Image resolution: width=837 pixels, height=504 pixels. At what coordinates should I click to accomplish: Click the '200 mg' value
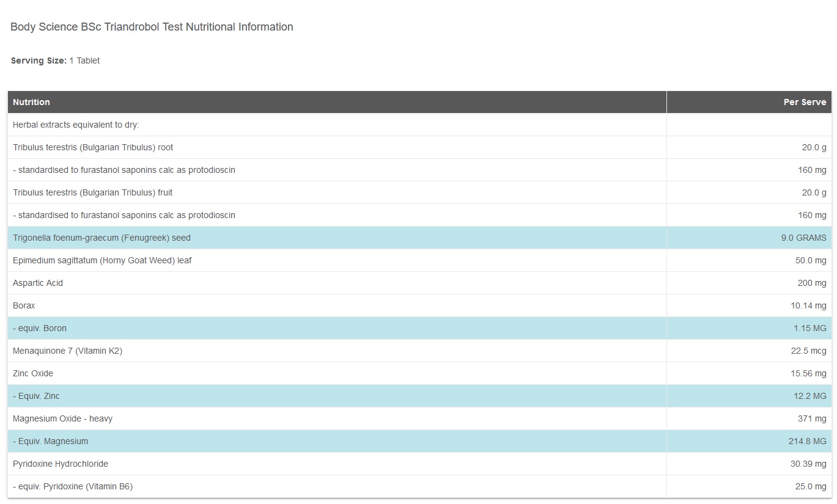pos(812,283)
